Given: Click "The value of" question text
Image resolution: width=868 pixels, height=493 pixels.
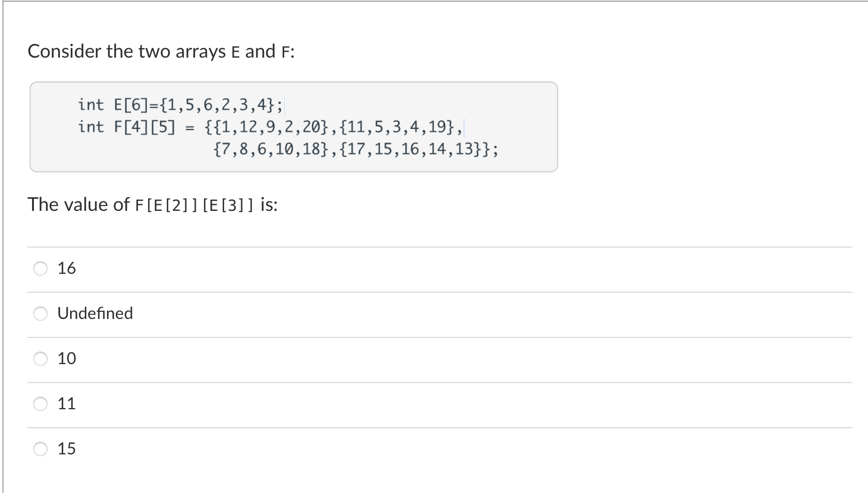Looking at the screenshot, I should [x=78, y=204].
